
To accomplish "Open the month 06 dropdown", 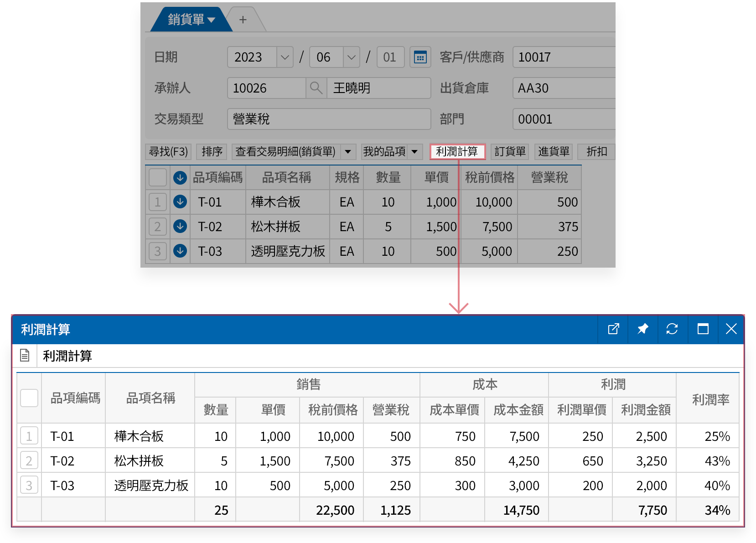I will [351, 57].
